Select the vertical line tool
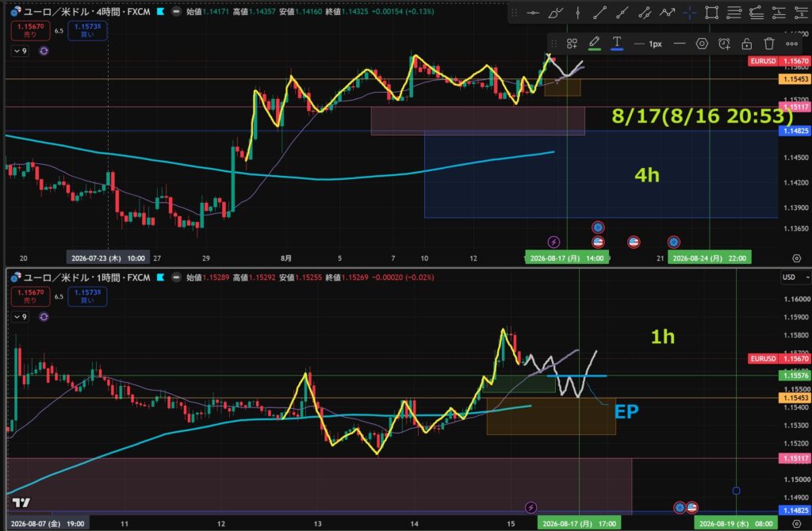This screenshot has height=531, width=812. tap(578, 13)
